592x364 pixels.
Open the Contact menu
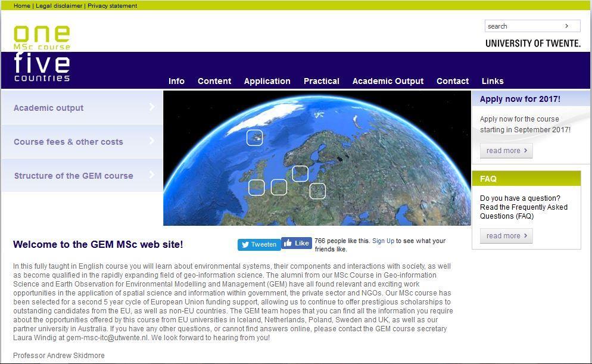453,81
